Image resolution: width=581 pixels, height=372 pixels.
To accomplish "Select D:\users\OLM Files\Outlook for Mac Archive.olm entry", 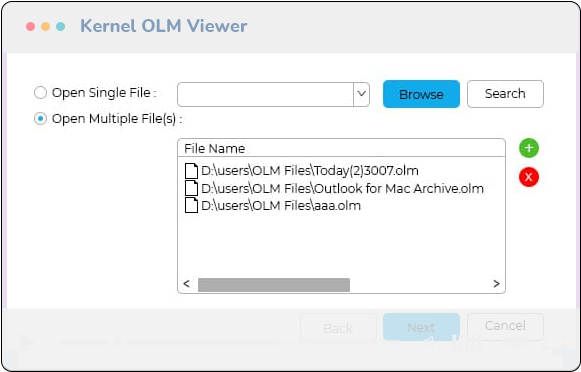I will point(342,189).
